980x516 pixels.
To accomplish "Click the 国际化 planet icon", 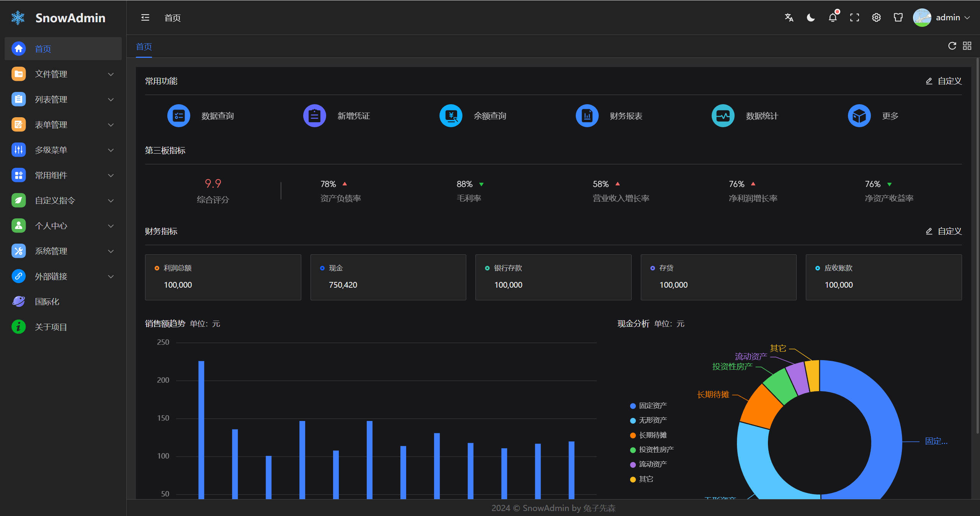I will pos(18,301).
